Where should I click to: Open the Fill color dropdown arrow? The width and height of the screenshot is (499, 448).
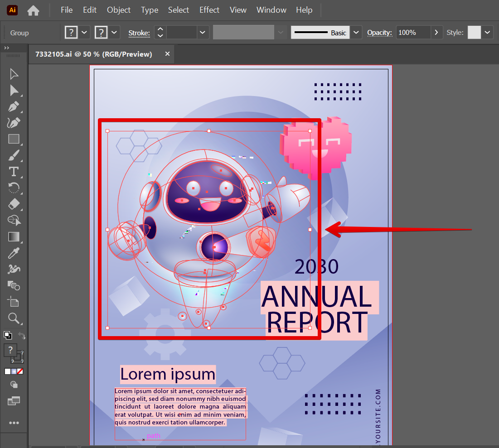coord(84,33)
